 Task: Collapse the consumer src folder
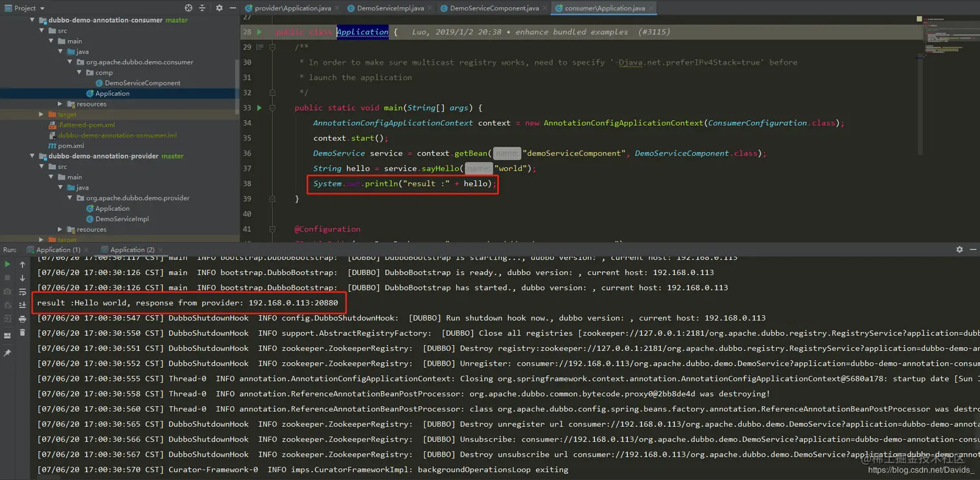[x=42, y=30]
